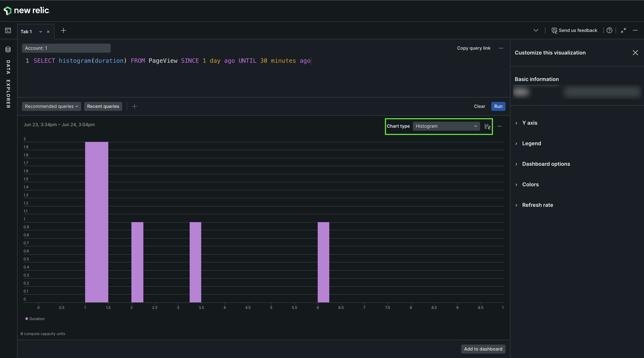
Task: Click plus icon beside Recent queries
Action: [x=135, y=107]
